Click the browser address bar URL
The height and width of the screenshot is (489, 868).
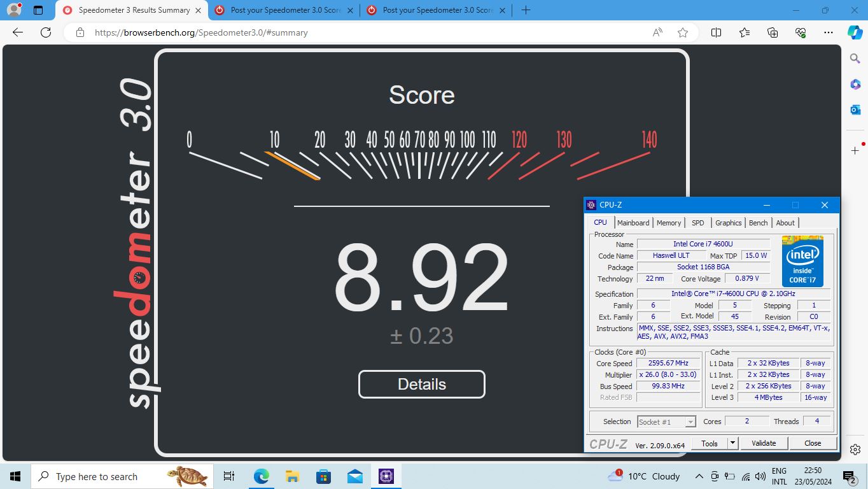click(x=201, y=32)
